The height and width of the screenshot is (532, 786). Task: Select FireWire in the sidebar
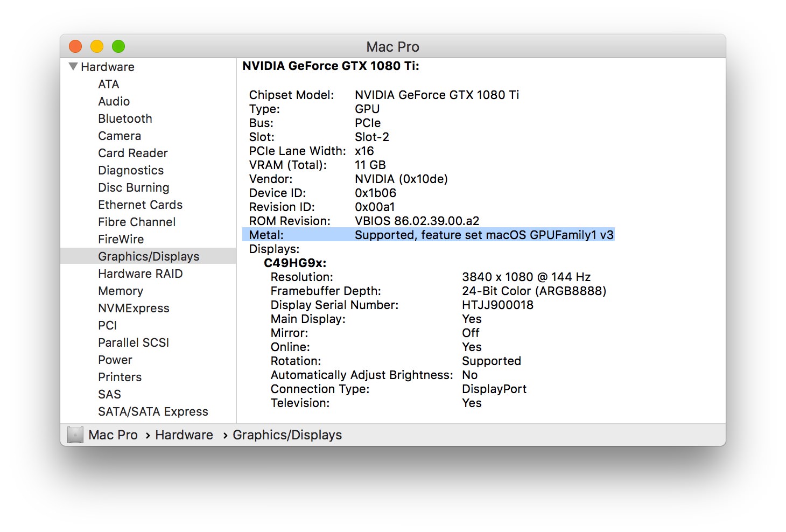121,239
